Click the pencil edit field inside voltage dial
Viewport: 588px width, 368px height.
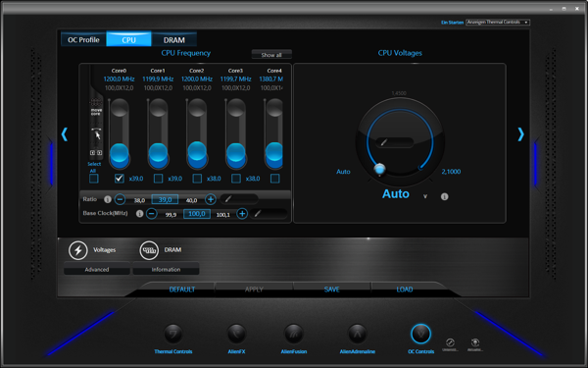click(395, 142)
